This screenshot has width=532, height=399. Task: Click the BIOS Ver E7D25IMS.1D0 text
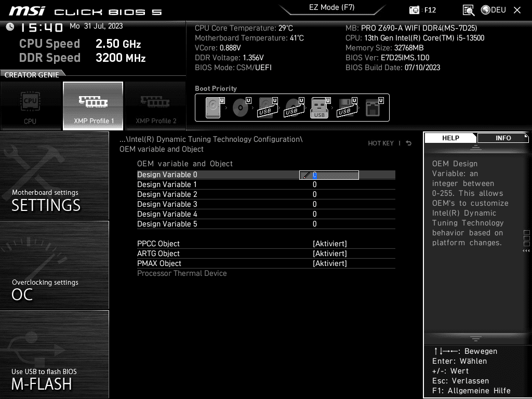(x=388, y=58)
